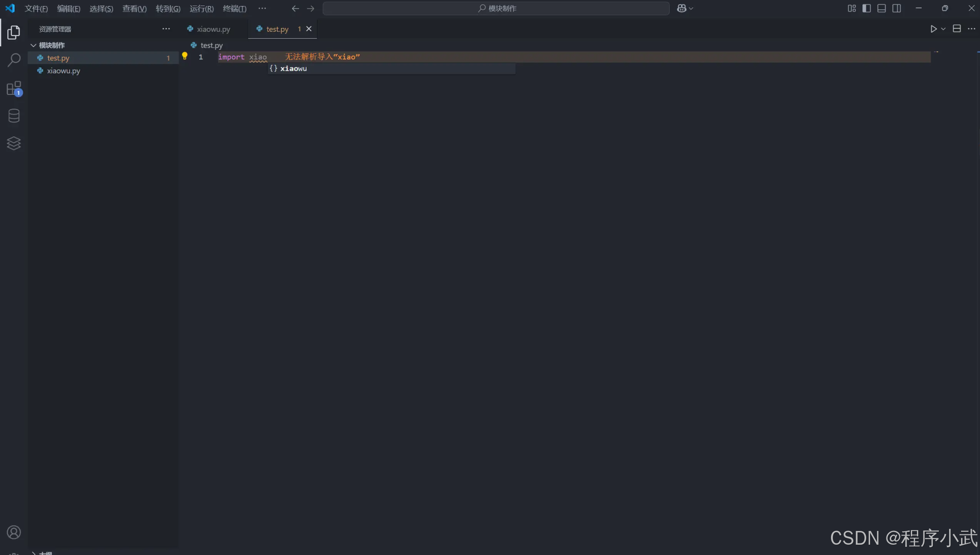The image size is (980, 555).
Task: Run the Python file with play button
Action: pos(933,29)
